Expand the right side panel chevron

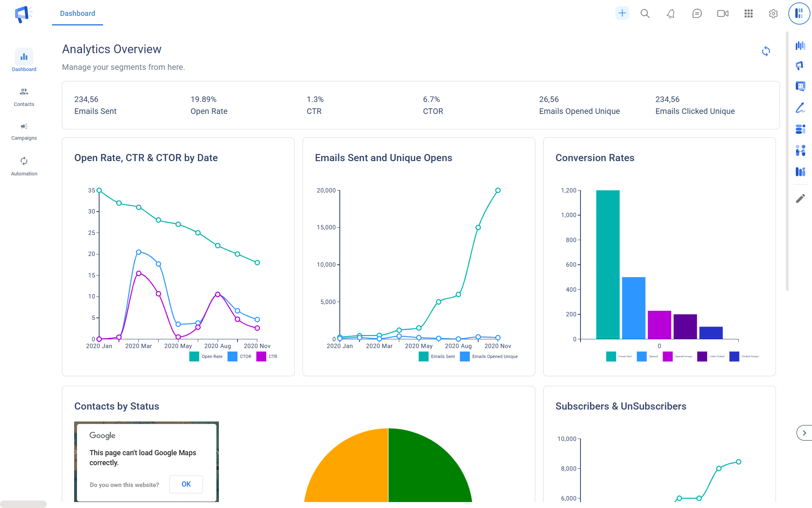[x=804, y=433]
